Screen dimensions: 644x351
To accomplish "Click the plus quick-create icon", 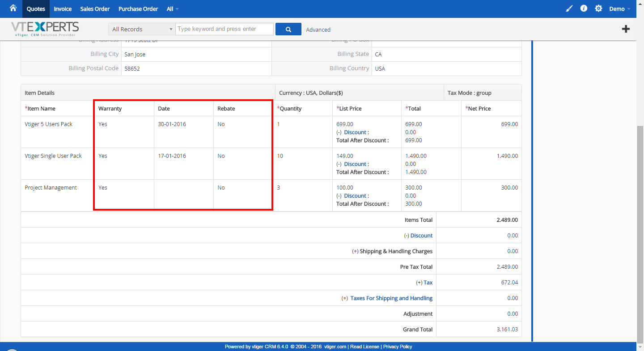I will (626, 29).
